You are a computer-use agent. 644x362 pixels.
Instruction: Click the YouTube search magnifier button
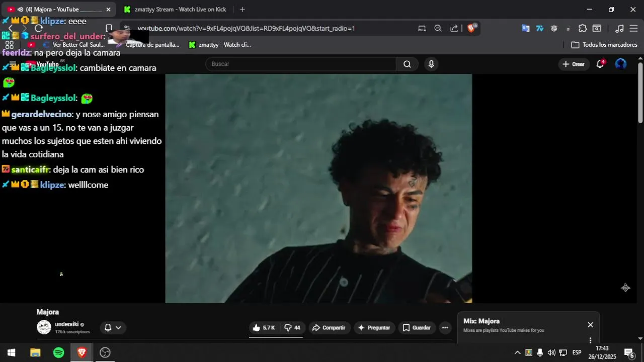click(x=407, y=64)
